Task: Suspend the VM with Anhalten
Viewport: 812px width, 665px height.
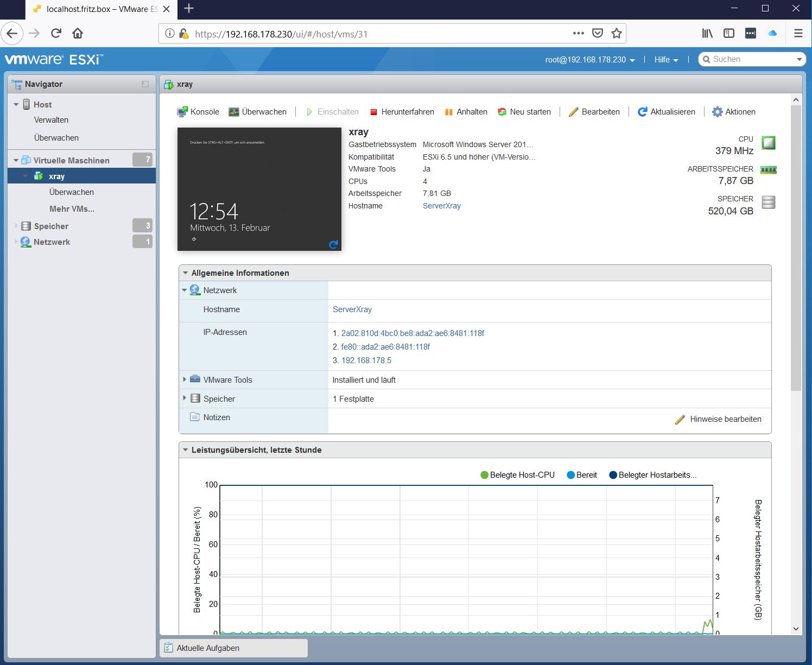Action: [x=466, y=112]
